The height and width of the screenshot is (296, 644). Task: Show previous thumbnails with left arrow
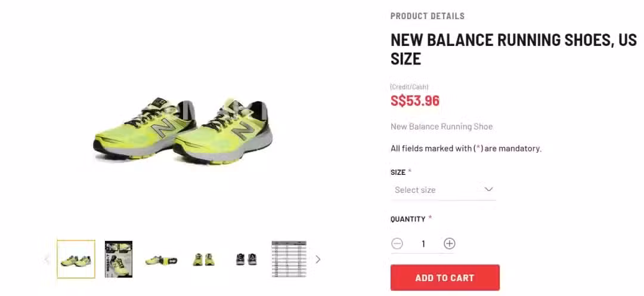coord(47,260)
